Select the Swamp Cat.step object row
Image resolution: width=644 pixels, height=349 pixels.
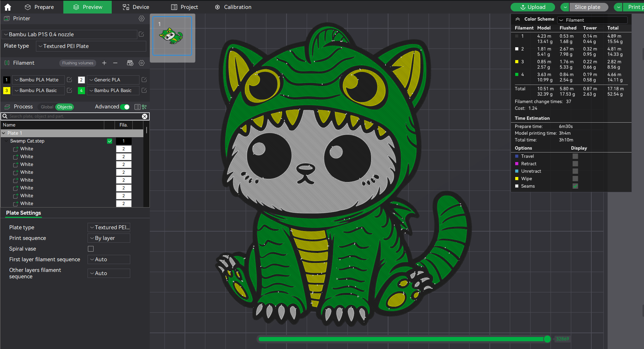coord(72,141)
